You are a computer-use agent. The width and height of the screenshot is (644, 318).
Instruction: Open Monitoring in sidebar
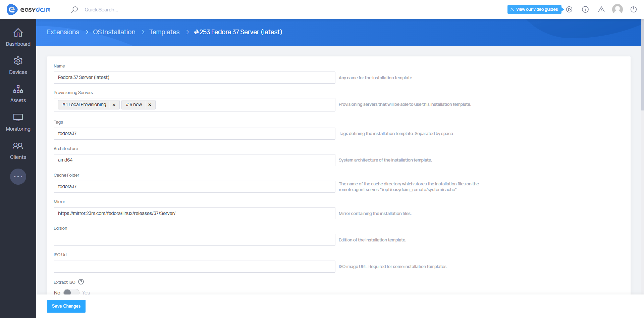(18, 122)
